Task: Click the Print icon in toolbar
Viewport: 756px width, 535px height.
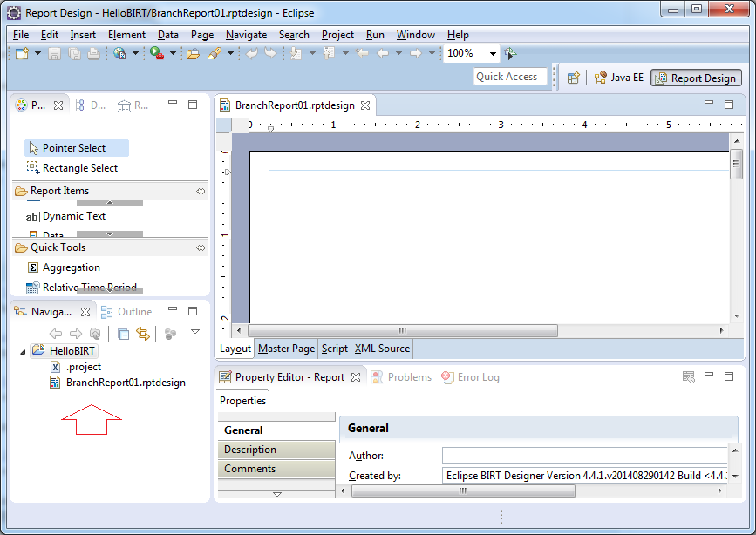Action: tap(93, 53)
